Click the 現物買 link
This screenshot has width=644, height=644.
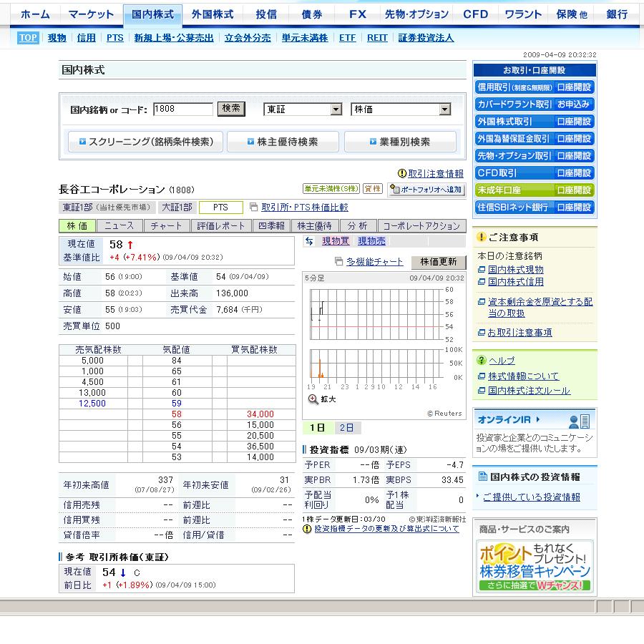click(336, 242)
